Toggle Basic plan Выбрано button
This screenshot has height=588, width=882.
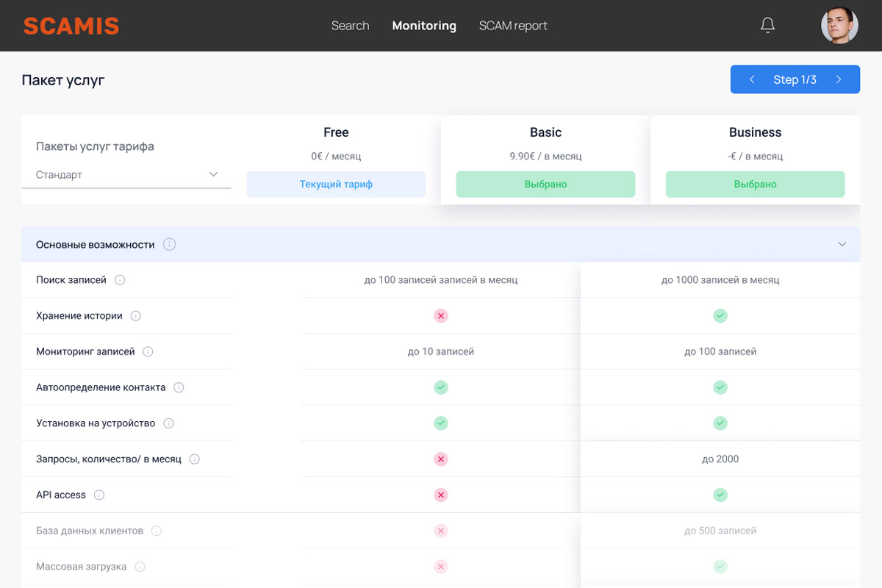[x=545, y=184]
